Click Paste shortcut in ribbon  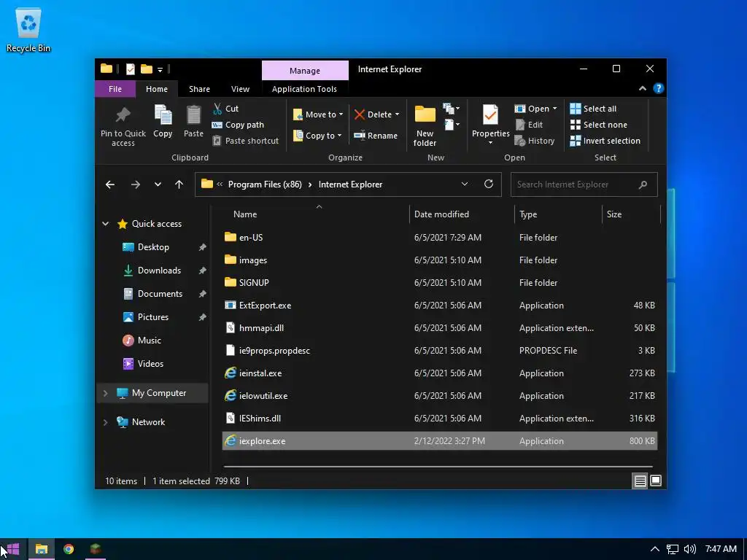click(245, 141)
